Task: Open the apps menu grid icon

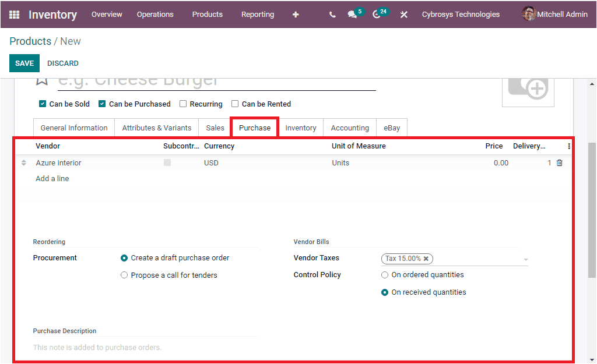Action: (13, 14)
